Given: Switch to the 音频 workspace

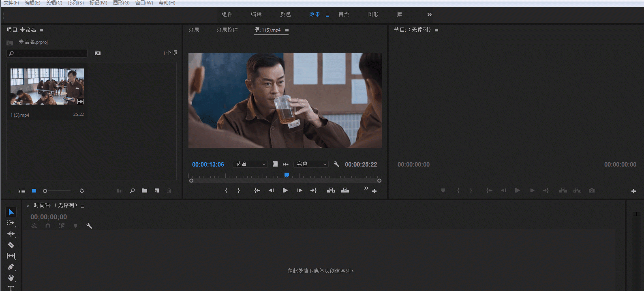Looking at the screenshot, I should 344,15.
